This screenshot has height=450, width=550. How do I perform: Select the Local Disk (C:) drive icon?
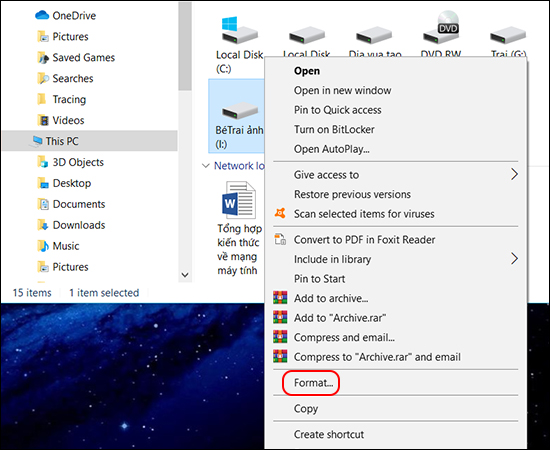coord(239,30)
